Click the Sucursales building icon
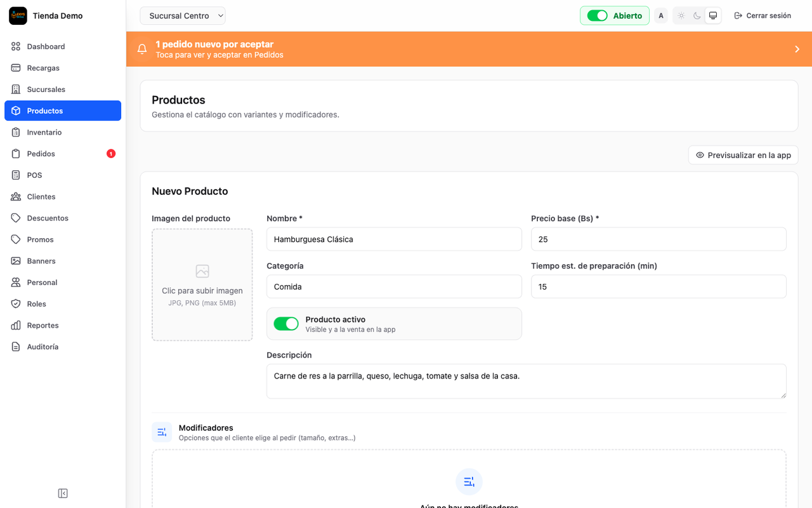812x508 pixels. pos(16,90)
